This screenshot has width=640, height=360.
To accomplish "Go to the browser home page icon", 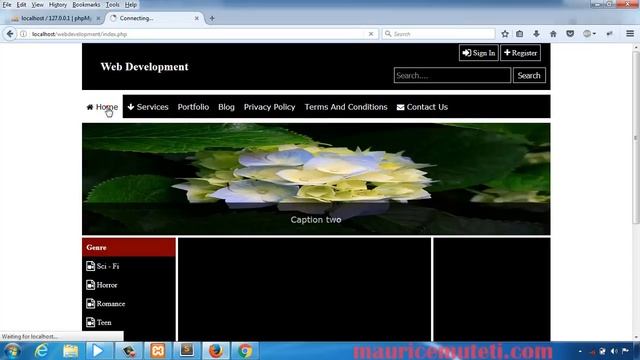I will click(x=553, y=34).
